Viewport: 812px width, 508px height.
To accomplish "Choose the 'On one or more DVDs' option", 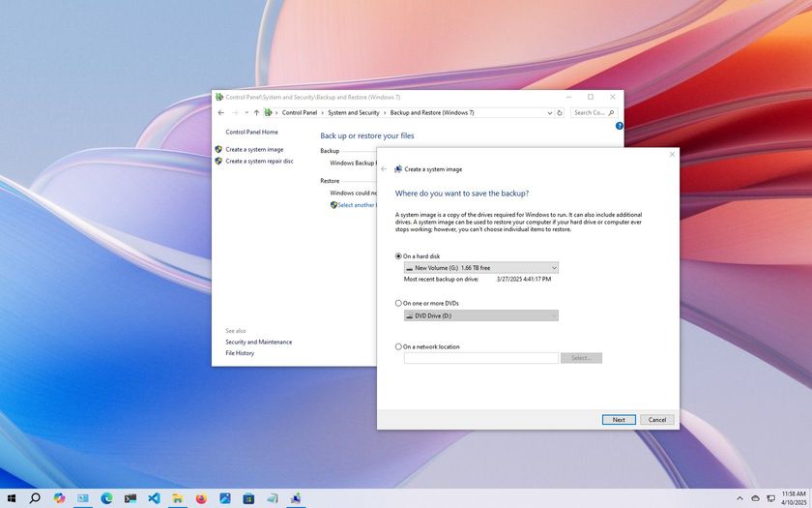I will pyautogui.click(x=398, y=303).
